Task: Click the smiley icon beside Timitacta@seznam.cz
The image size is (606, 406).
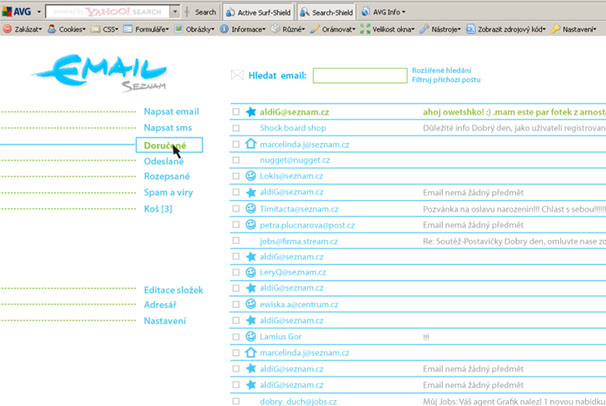Action: (x=251, y=209)
